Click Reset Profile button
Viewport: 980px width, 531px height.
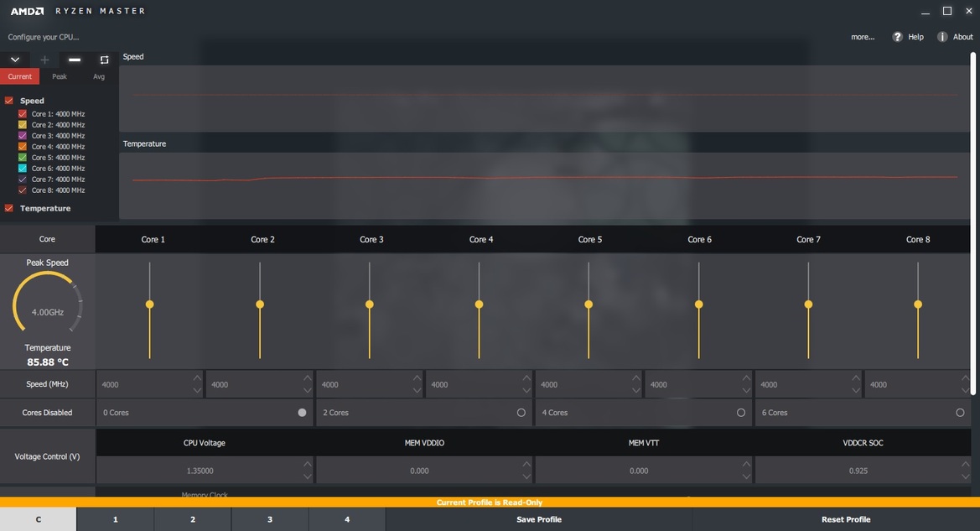[x=846, y=519]
